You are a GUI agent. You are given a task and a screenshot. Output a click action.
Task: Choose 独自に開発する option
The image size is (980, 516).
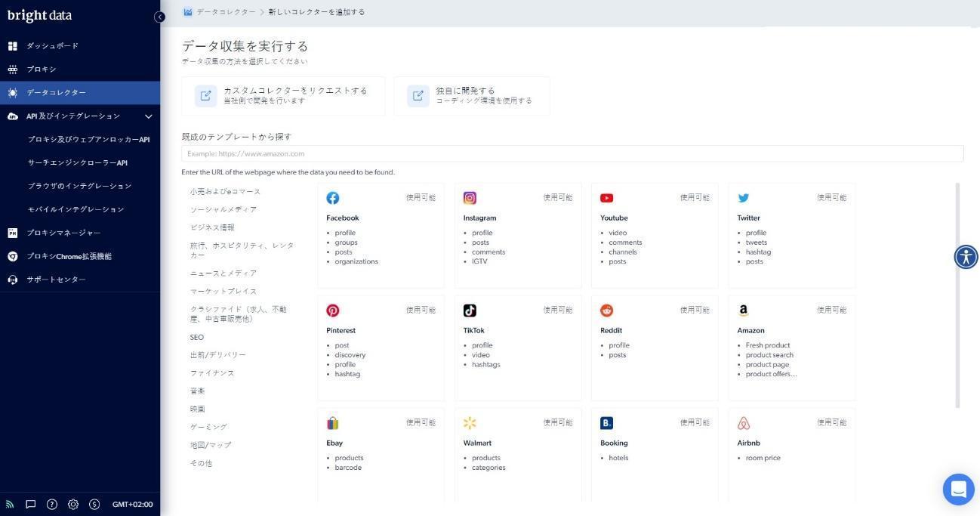pos(472,96)
